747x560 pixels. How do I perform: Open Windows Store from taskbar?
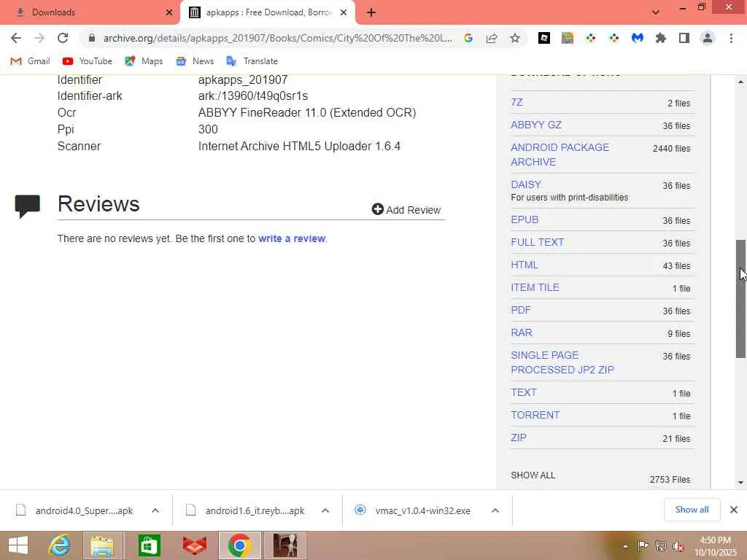pos(149,545)
